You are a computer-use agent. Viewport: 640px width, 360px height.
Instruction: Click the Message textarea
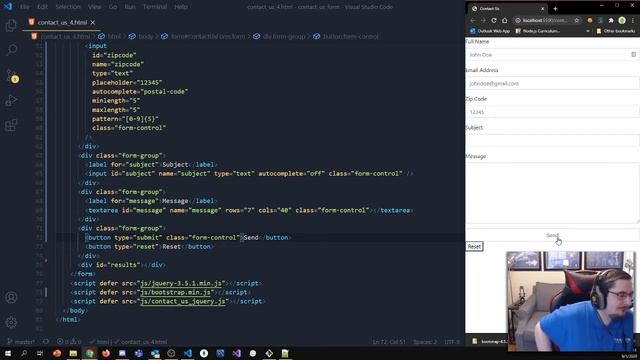point(552,193)
